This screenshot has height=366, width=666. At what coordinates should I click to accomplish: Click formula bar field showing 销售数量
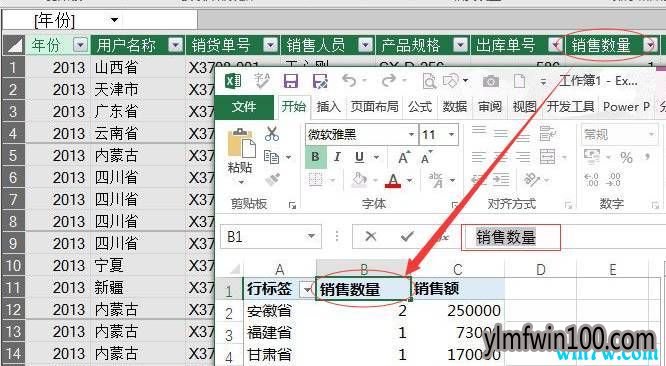pyautogui.click(x=511, y=237)
